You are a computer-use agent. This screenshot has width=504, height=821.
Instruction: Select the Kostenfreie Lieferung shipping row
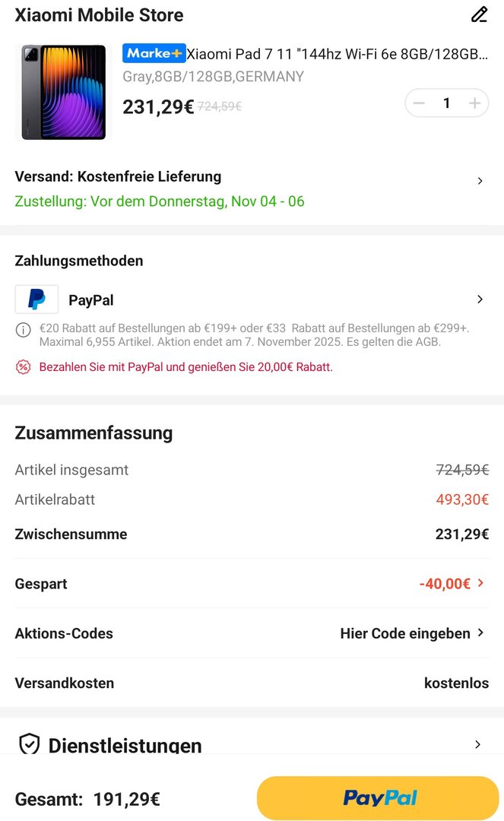pyautogui.click(x=118, y=176)
